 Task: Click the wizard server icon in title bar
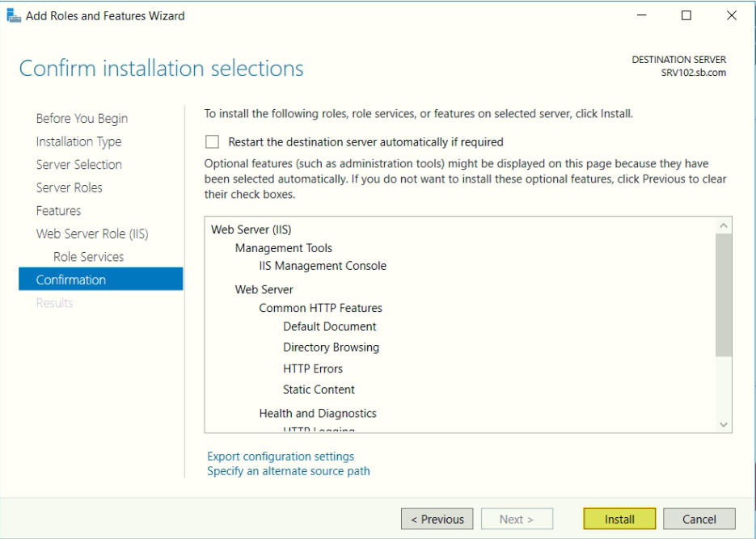click(14, 16)
